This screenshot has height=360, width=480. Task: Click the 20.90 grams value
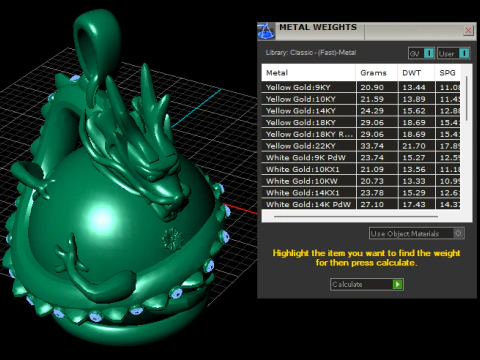click(x=372, y=87)
